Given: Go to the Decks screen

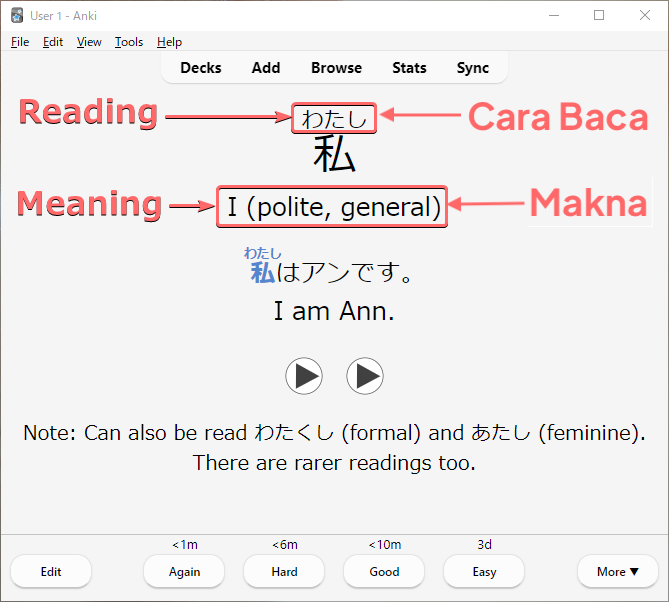Looking at the screenshot, I should click(201, 68).
